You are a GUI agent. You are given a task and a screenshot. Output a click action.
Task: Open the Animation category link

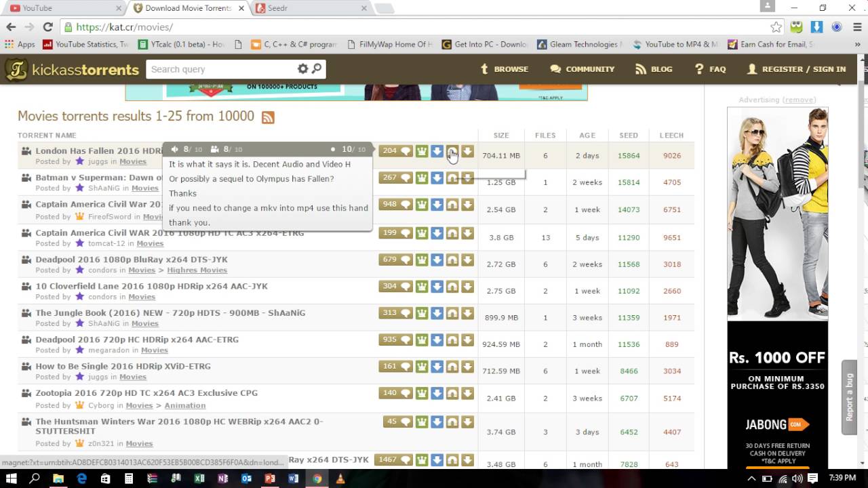[184, 405]
